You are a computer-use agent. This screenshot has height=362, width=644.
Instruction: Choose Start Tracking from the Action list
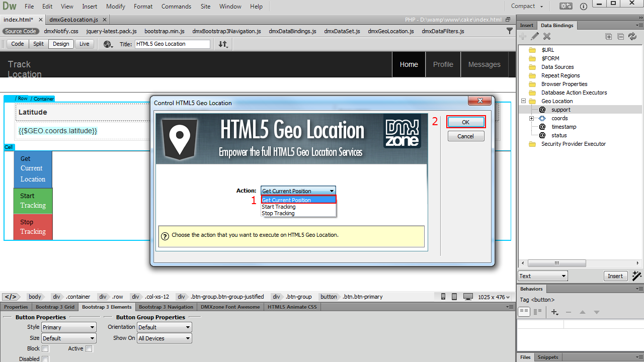[x=298, y=207]
